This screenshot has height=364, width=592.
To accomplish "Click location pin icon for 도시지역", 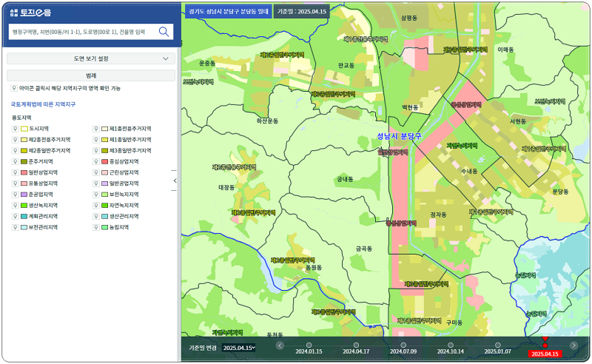I will coord(15,128).
